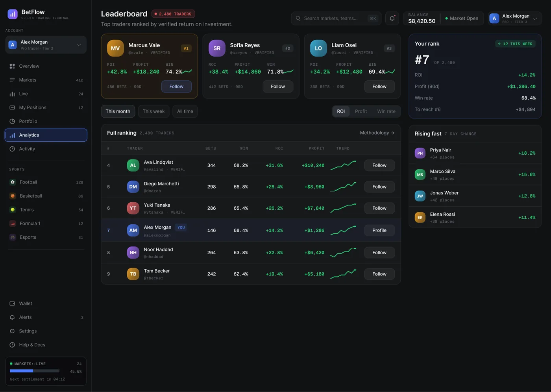Select the All time tab
Viewport: 551px width, 392px height.
185,111
